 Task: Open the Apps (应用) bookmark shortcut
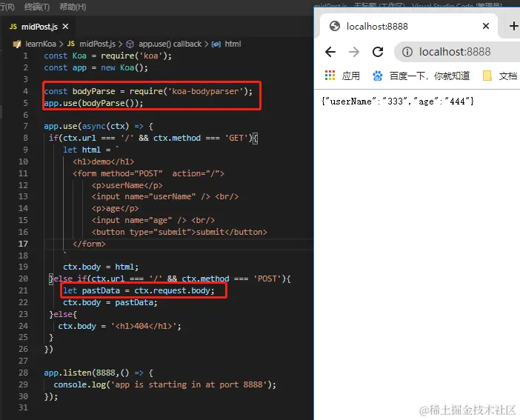342,76
